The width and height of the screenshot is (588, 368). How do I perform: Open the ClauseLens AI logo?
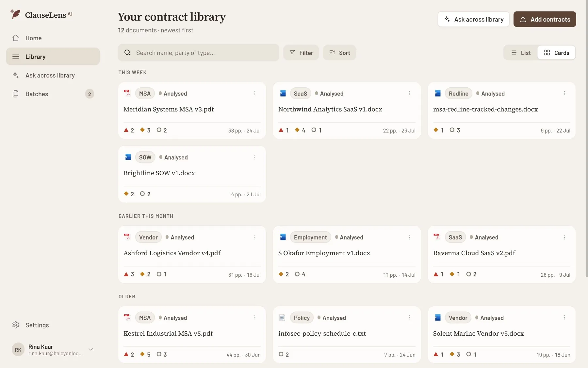coord(41,15)
